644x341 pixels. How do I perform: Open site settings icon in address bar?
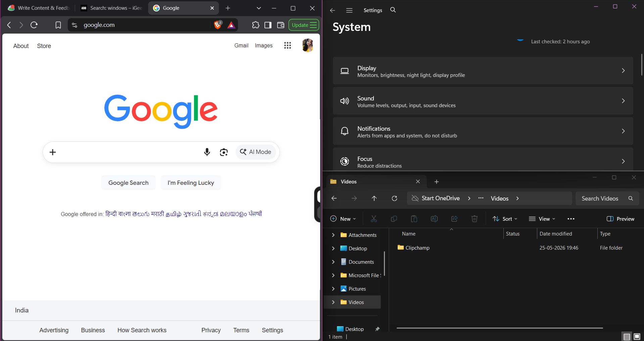point(75,25)
